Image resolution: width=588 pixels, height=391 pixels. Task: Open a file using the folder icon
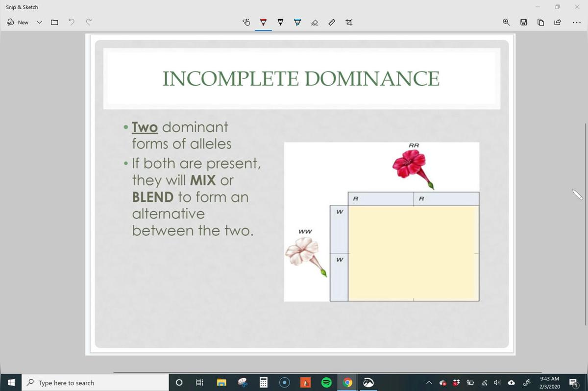coord(55,23)
